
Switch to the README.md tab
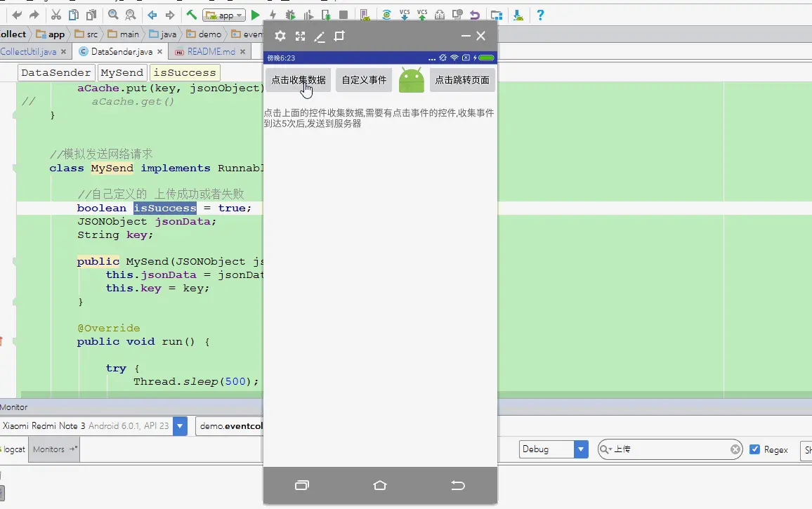point(211,52)
